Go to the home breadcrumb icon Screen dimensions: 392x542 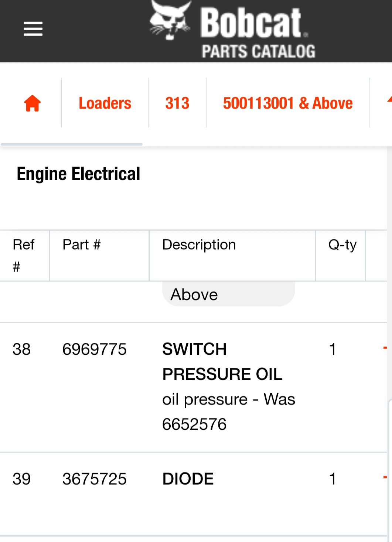(x=33, y=103)
